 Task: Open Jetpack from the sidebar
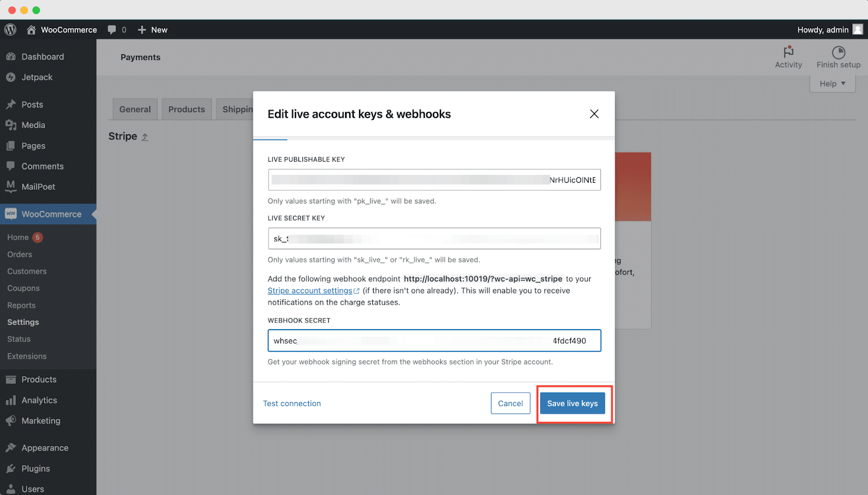37,78
